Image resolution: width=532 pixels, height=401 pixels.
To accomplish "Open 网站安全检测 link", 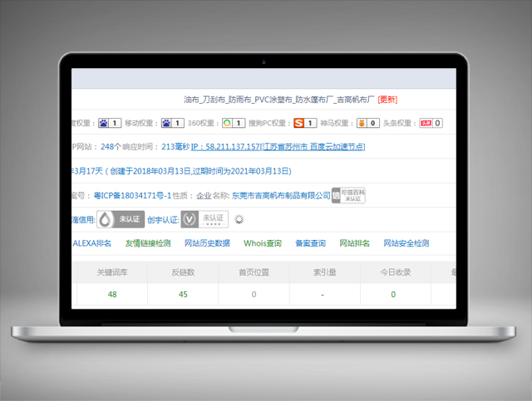I will (x=406, y=243).
